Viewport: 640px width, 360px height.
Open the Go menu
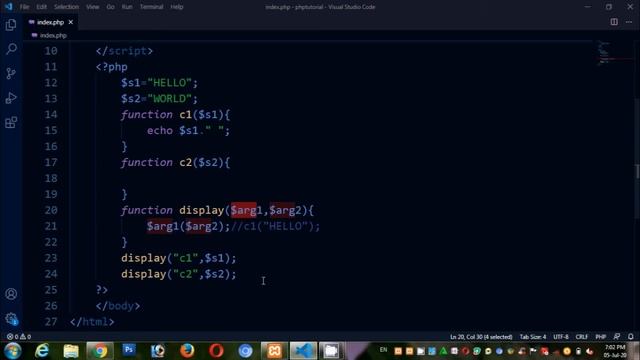coord(110,7)
